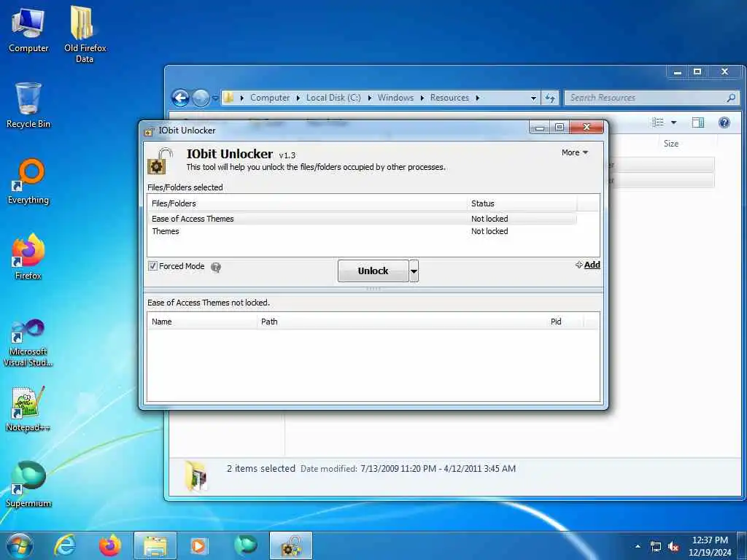Image resolution: width=747 pixels, height=560 pixels.
Task: Navigate to Windows in the breadcrumb
Action: 395,98
